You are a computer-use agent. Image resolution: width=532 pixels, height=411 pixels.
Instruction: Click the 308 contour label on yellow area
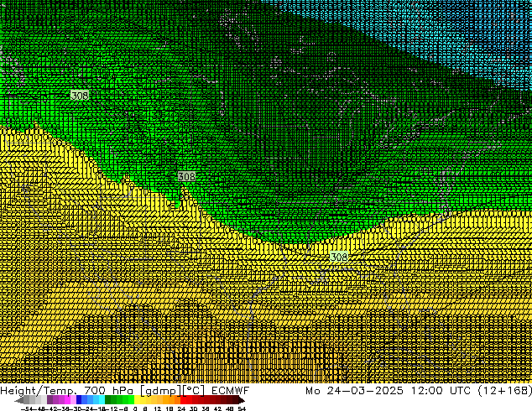tap(339, 257)
